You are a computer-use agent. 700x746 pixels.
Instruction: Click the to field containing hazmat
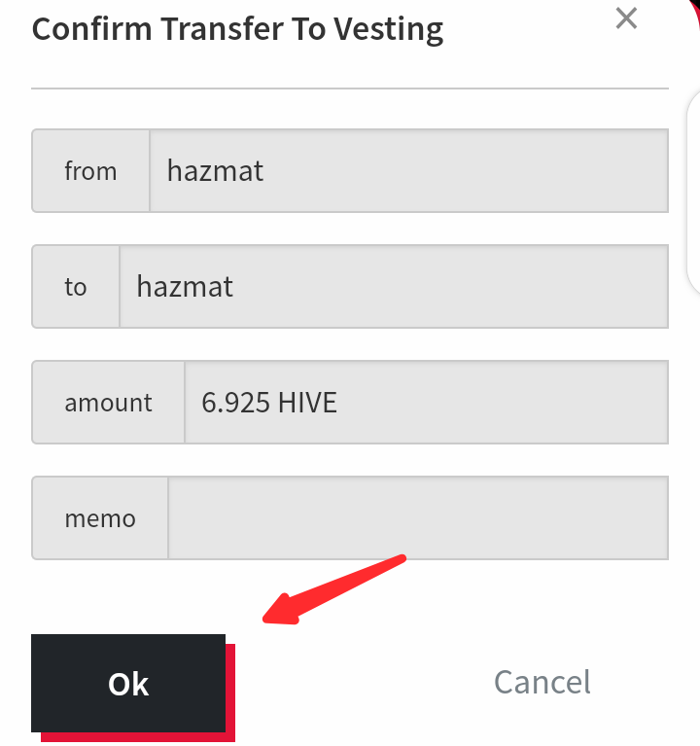coord(394,286)
